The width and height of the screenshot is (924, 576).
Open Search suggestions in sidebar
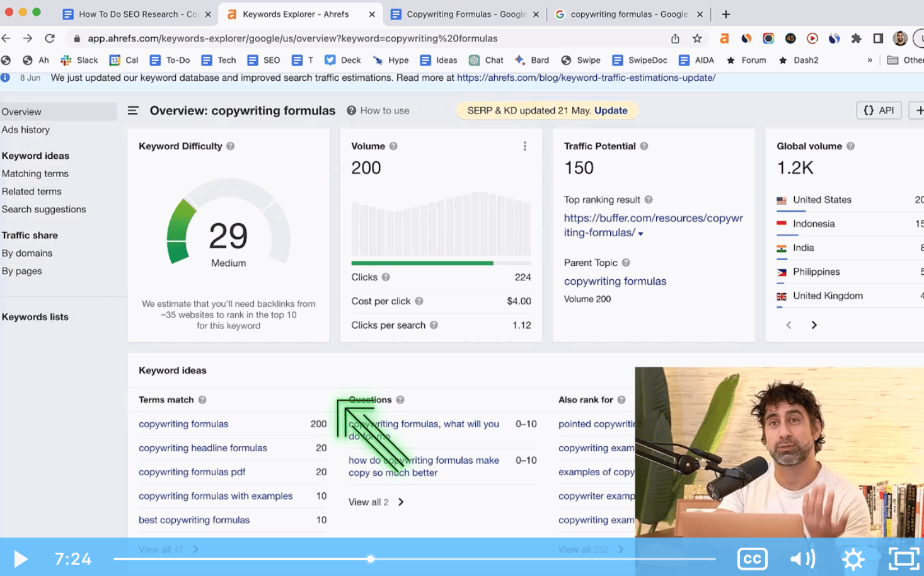coord(44,209)
